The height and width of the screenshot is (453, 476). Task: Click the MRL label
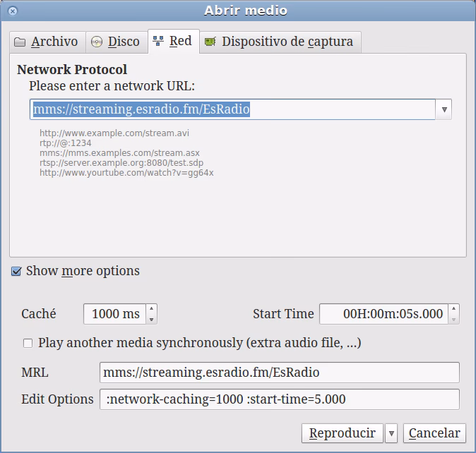point(35,373)
